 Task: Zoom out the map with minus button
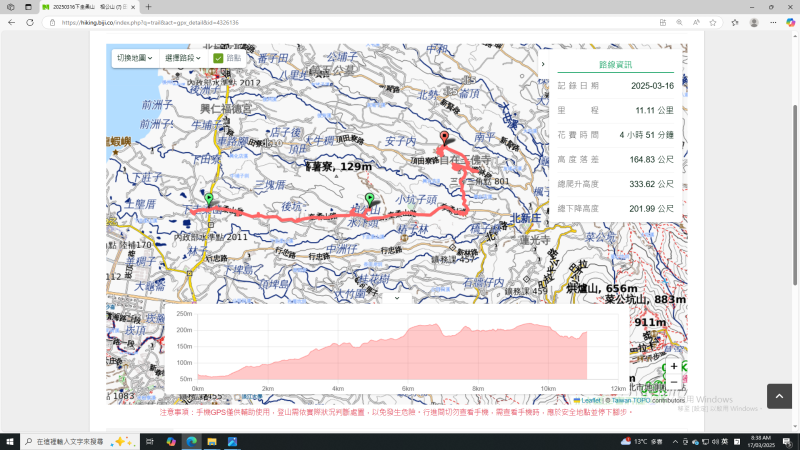point(674,382)
